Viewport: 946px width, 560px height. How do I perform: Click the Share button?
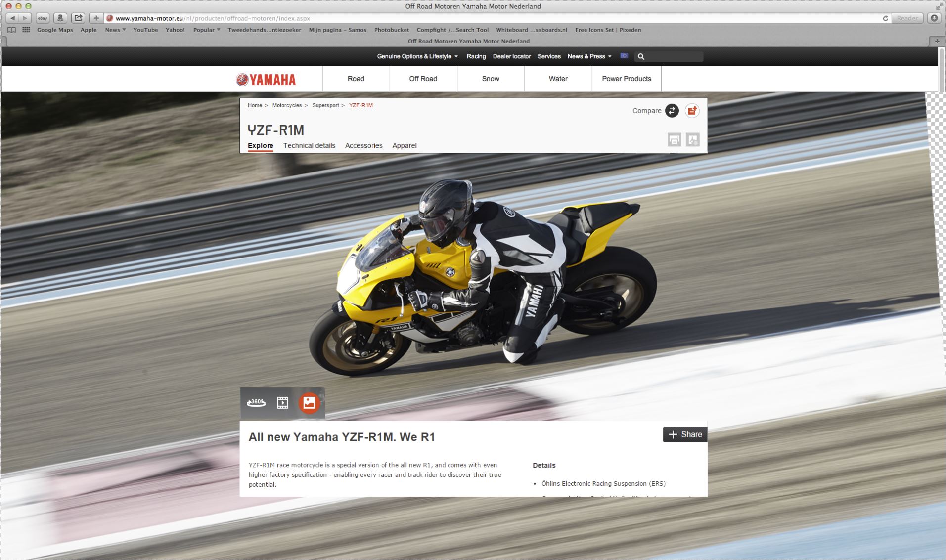[685, 434]
